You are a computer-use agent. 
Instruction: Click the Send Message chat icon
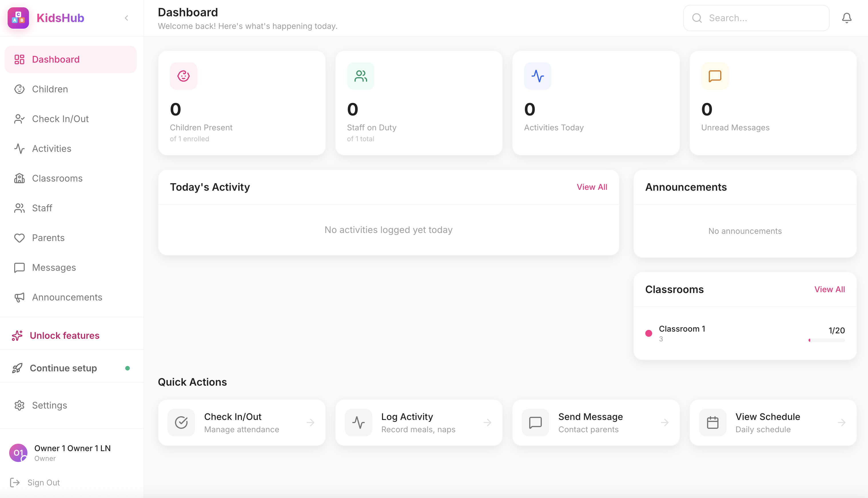tap(535, 423)
